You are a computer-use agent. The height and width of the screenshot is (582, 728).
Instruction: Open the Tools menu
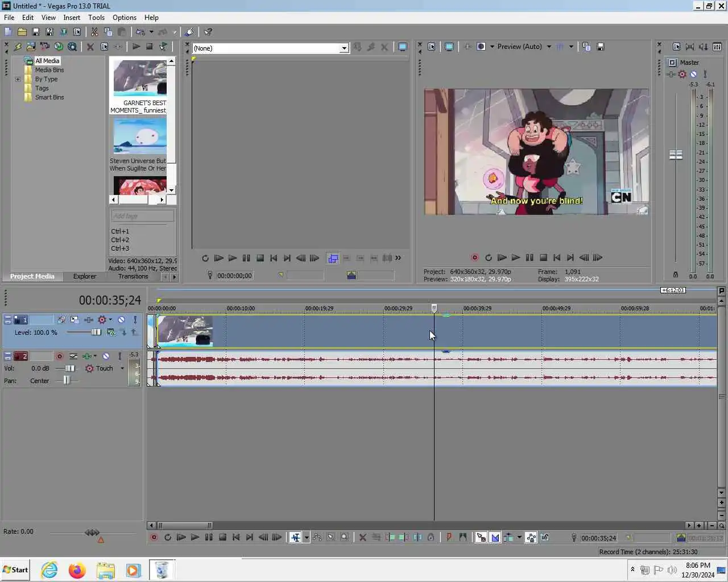pyautogui.click(x=96, y=18)
